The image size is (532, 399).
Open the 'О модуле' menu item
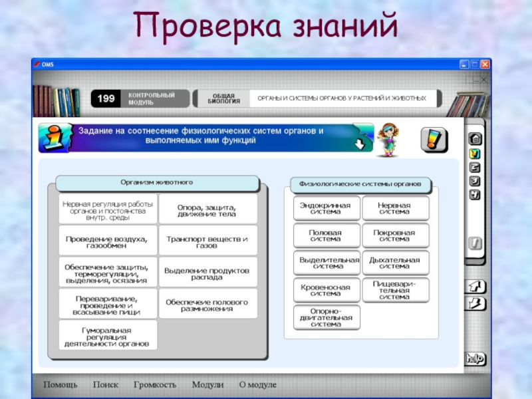257,384
